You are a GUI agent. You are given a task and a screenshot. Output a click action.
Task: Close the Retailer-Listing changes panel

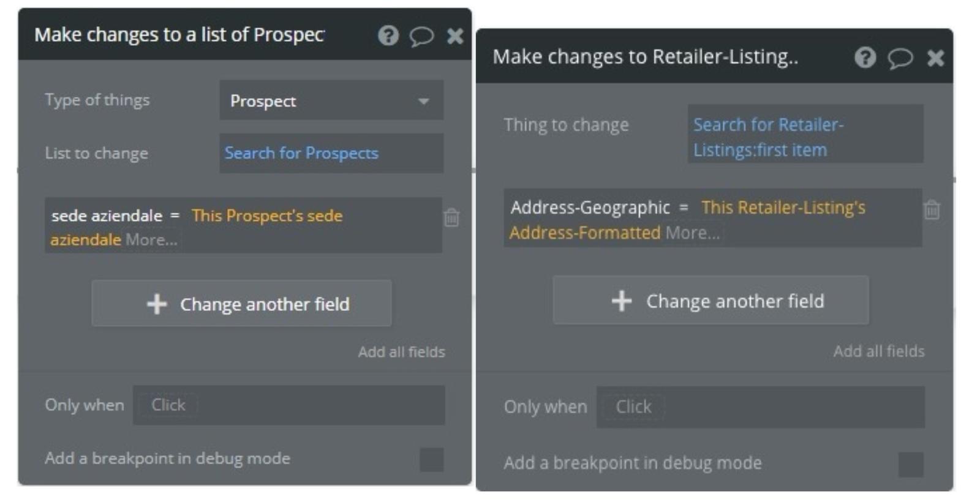935,58
